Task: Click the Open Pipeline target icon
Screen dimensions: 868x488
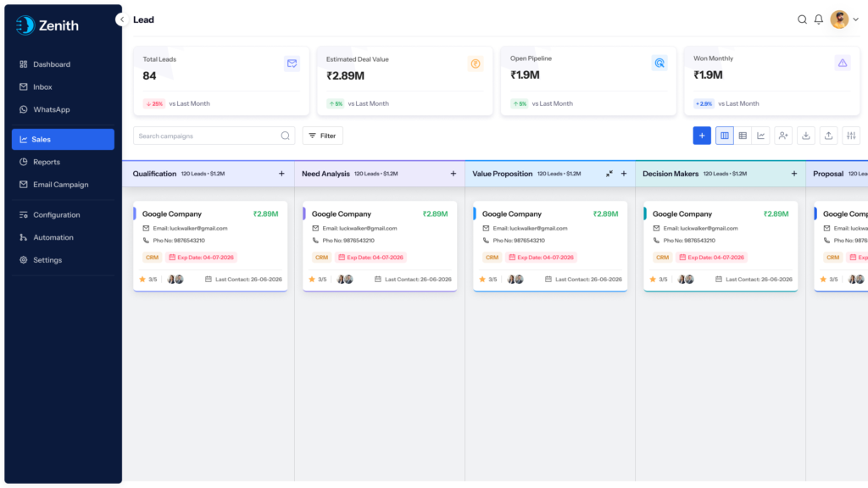Action: coord(659,63)
